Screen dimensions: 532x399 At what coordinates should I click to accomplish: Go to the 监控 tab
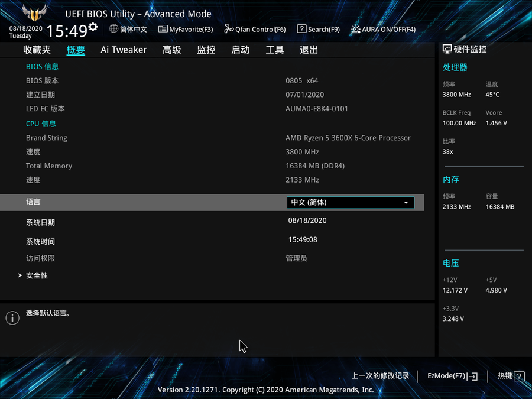tap(206, 50)
